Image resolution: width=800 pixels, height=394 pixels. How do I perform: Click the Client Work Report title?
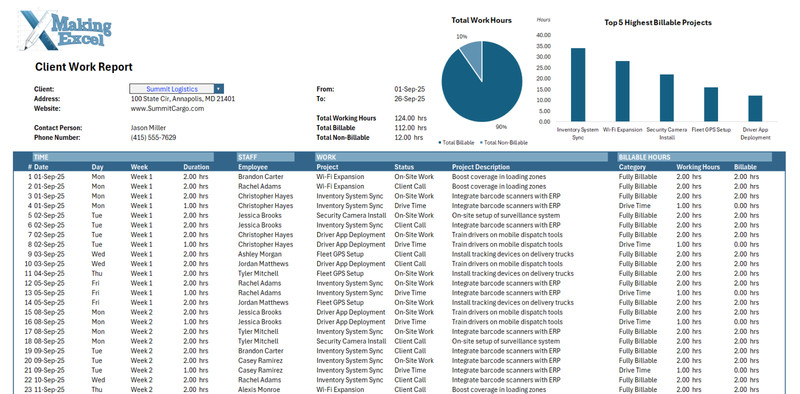click(84, 67)
